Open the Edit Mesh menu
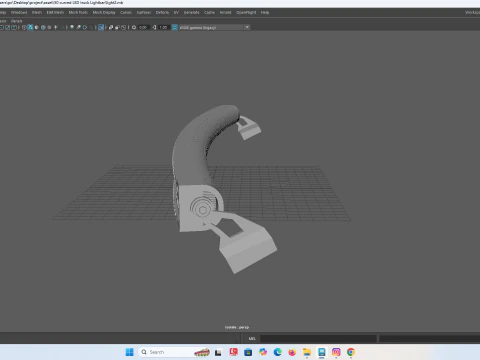Viewport: 480px width, 360px height. tap(55, 12)
